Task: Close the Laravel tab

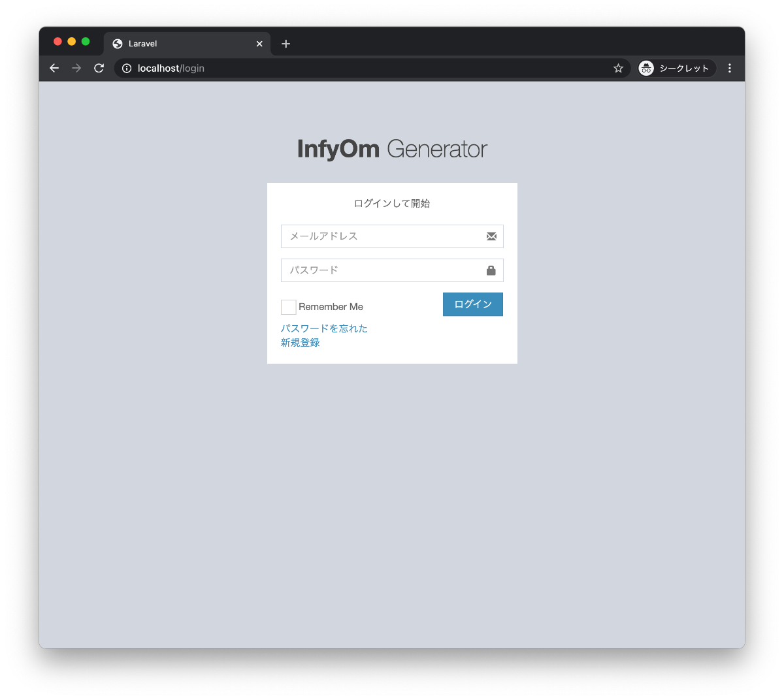Action: point(259,44)
